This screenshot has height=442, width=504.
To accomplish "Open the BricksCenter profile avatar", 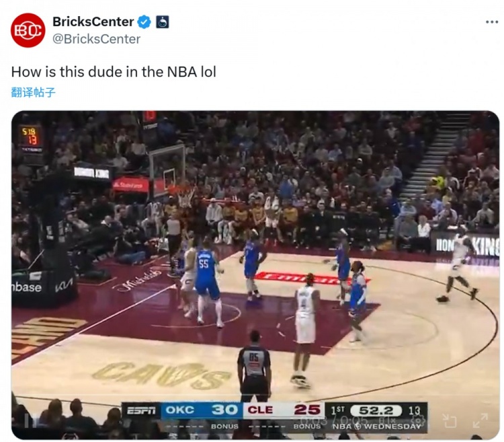I will pos(28,30).
